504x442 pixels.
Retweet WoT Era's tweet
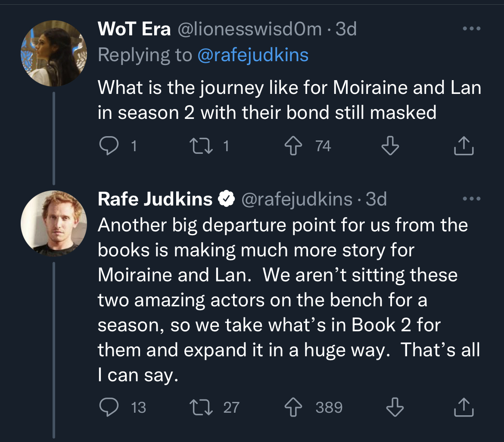[201, 146]
